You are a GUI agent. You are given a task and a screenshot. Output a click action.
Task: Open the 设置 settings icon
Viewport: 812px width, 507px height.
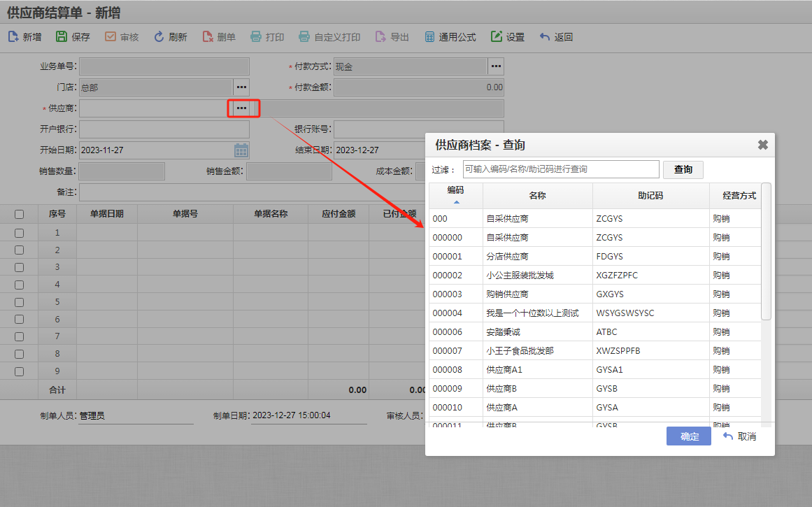[497, 37]
